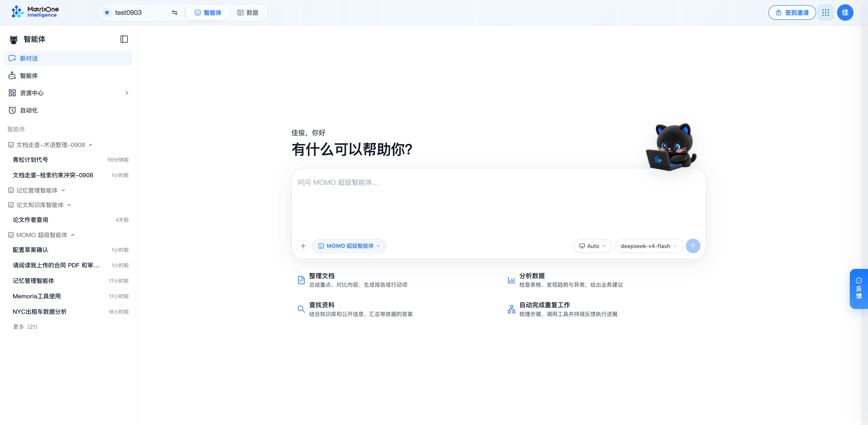Screen dimensions: 868x425
Task: Collapse the MOMO 超级智能体 group
Action: coord(73,235)
